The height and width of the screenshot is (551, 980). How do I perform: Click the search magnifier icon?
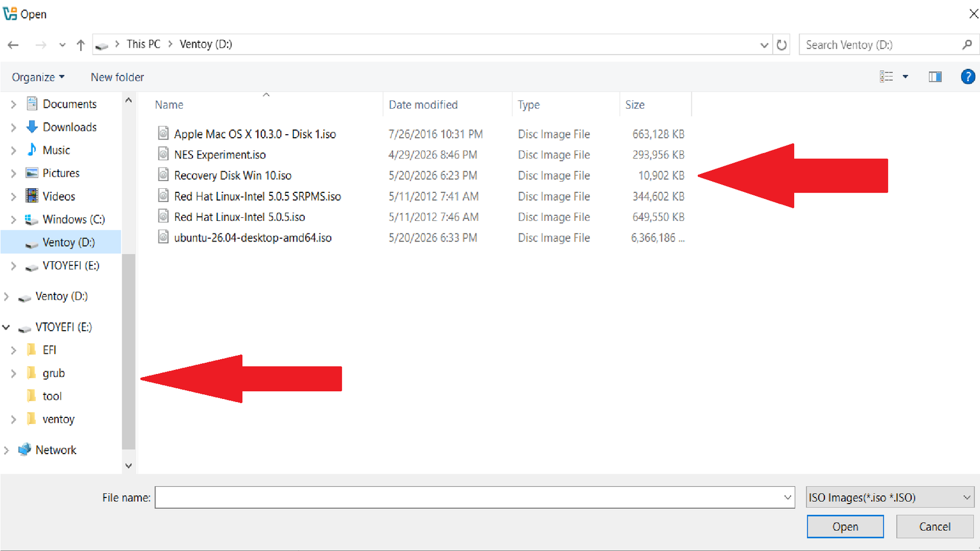[967, 45]
